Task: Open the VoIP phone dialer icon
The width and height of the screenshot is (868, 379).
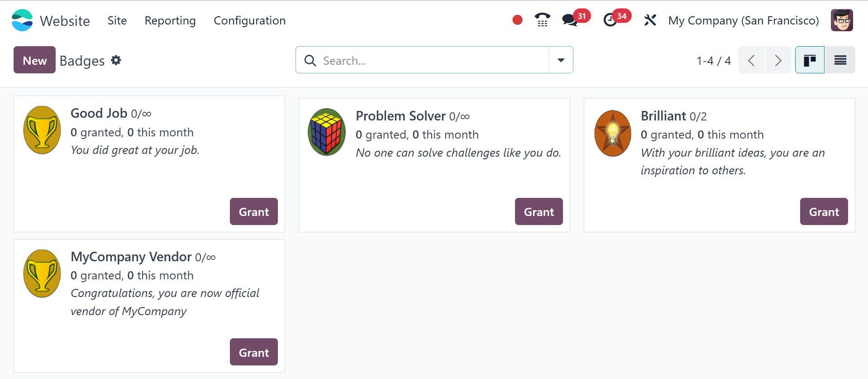Action: coord(542,20)
